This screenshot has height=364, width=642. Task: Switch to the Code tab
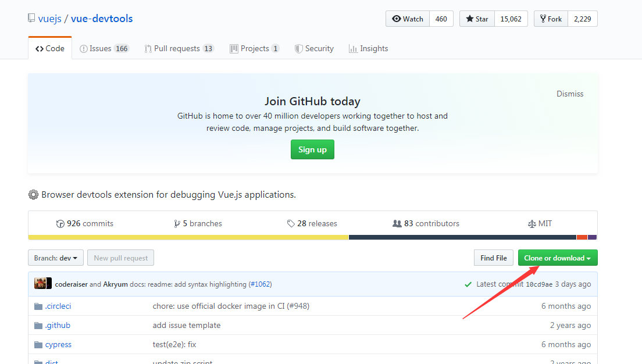[50, 48]
